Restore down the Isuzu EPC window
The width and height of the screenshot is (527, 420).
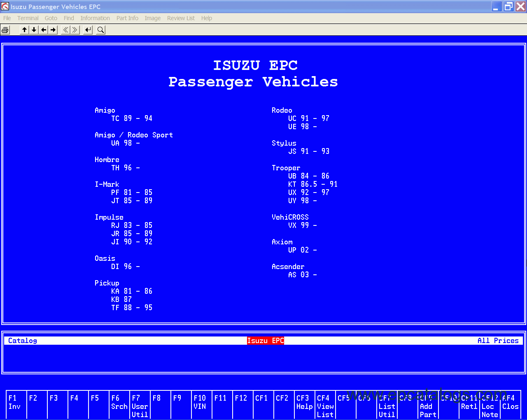(509, 7)
